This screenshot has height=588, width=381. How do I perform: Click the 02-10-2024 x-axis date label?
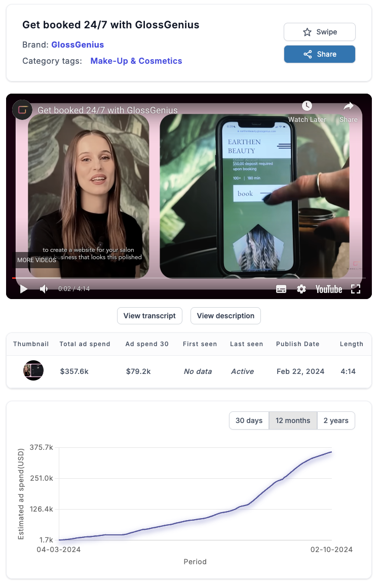coord(331,550)
